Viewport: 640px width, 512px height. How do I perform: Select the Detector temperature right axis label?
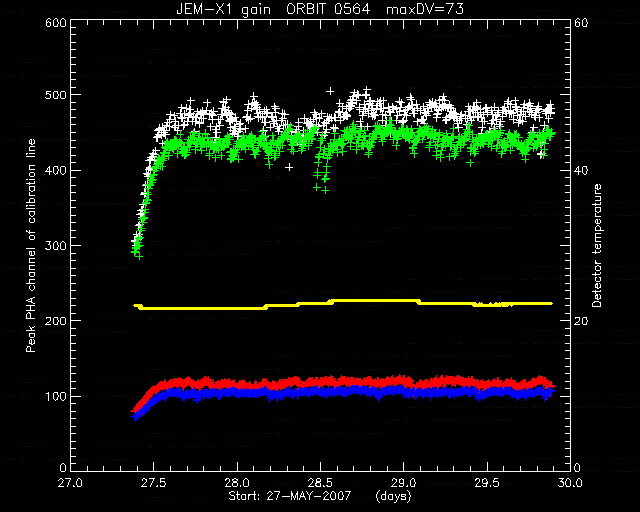[x=597, y=245]
